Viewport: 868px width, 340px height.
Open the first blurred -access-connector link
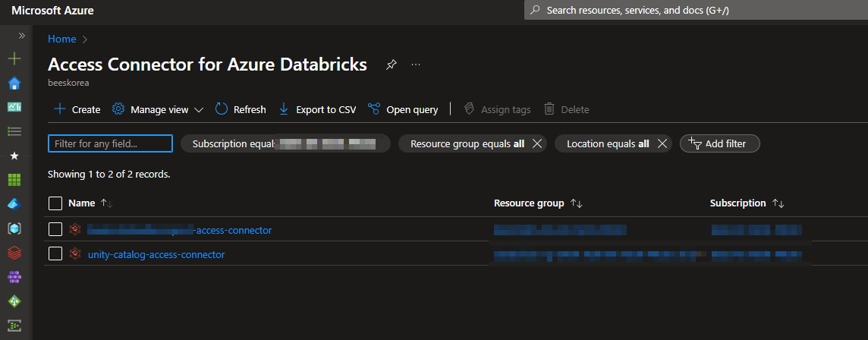point(180,230)
